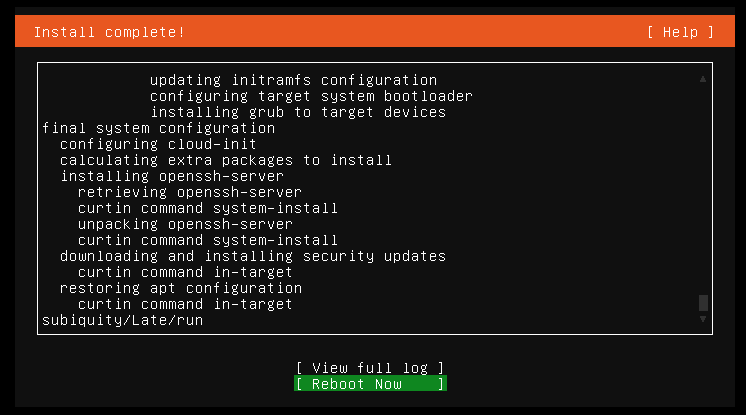Click the log scrollbar thumb
The height and width of the screenshot is (415, 746).
click(703, 303)
